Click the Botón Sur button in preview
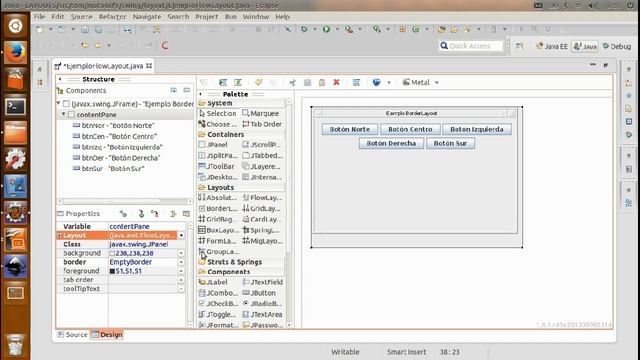 click(450, 143)
